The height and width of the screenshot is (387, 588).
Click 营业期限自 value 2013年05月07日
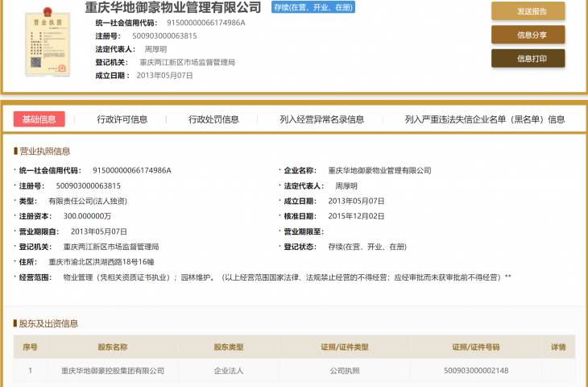point(99,231)
